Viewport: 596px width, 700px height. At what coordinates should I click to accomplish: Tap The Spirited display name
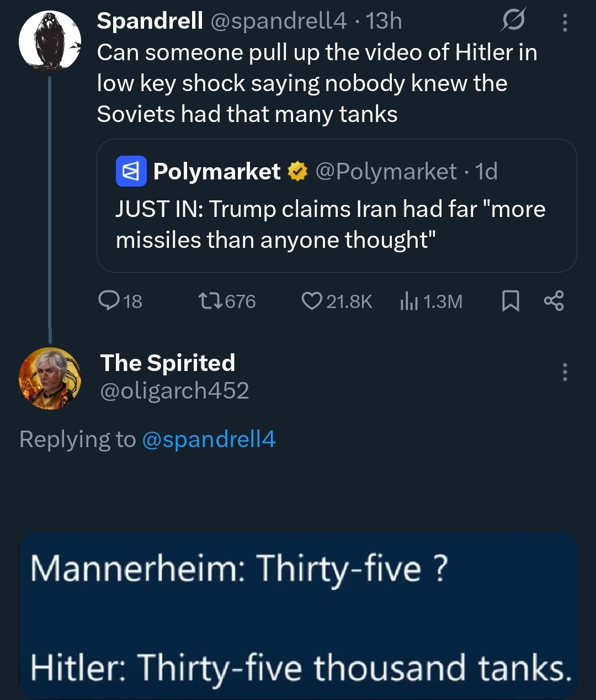tap(168, 363)
